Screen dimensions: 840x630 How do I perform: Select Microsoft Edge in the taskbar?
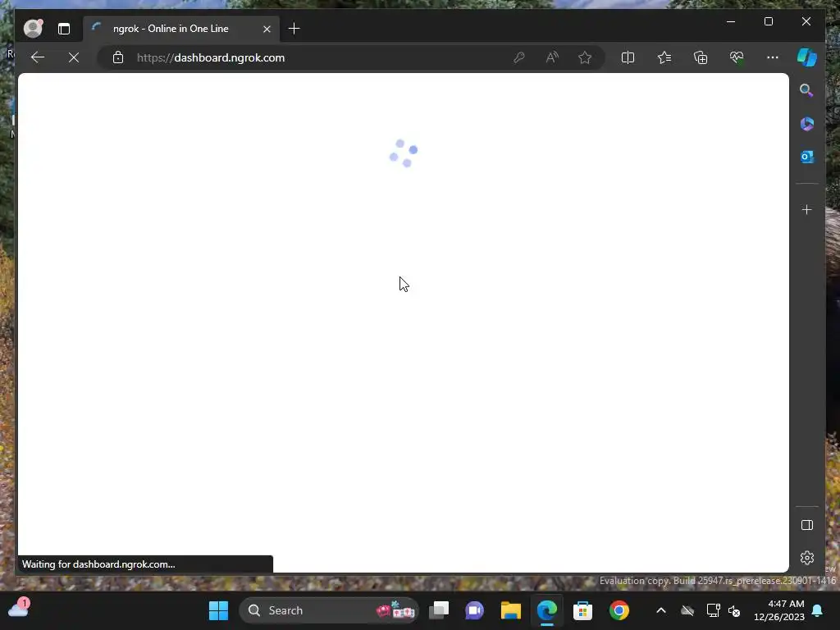[x=547, y=610]
